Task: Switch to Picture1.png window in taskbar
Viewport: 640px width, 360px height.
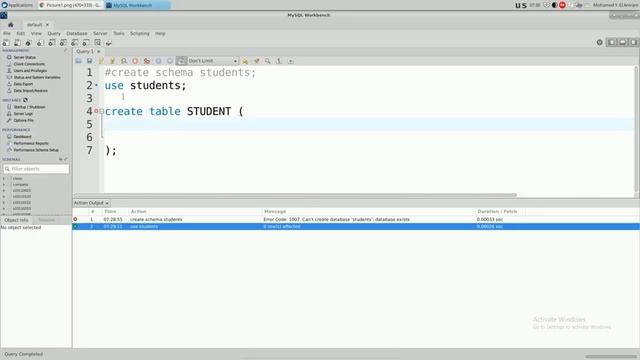Action: (x=71, y=5)
